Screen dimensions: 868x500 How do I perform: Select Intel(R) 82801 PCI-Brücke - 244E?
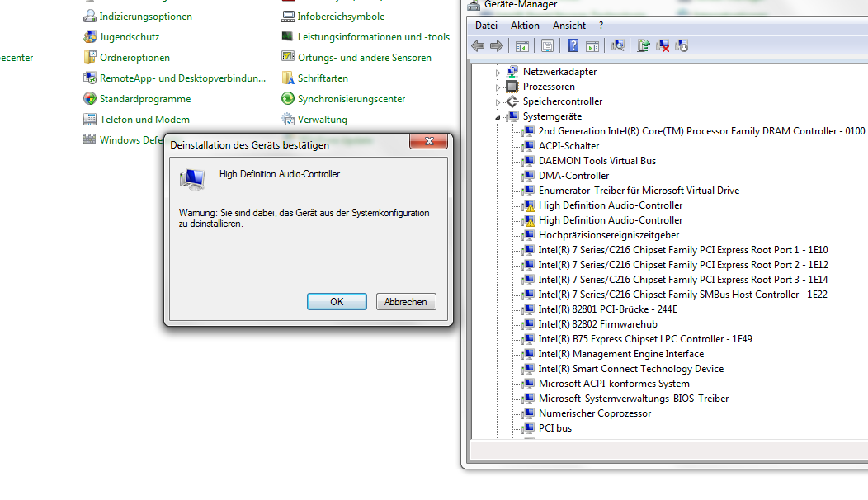click(608, 309)
